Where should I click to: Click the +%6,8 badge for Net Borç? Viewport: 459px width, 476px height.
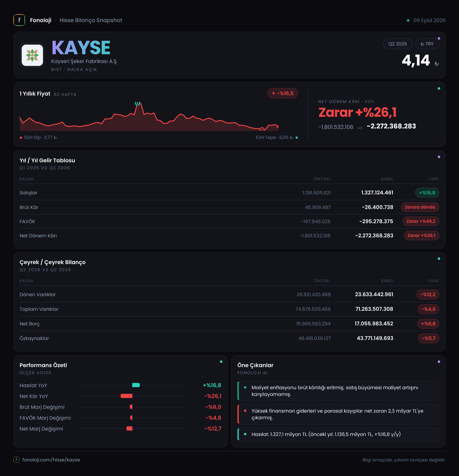[x=428, y=324]
